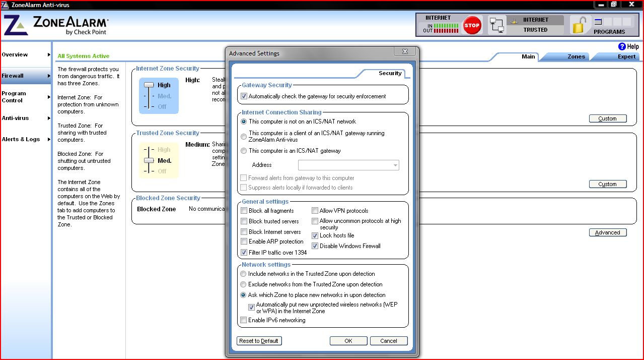Click the TRUSTED zone label in header
Image resolution: width=644 pixels, height=360 pixels.
tap(535, 30)
